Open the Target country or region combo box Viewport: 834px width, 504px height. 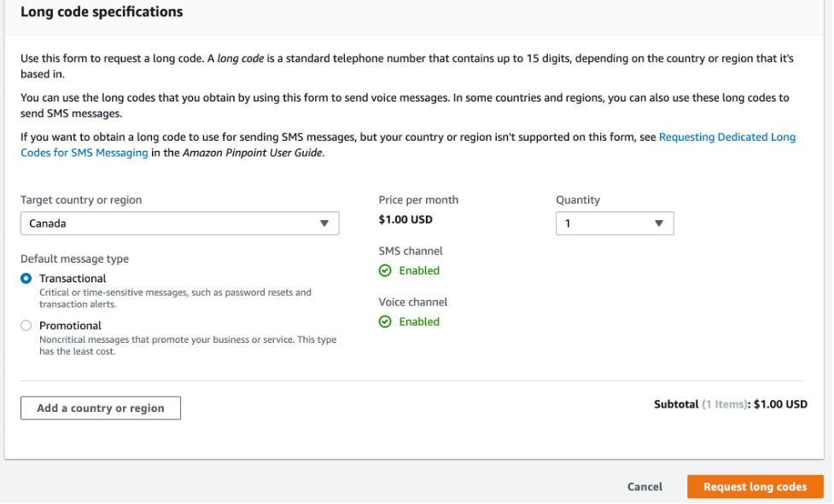[179, 223]
